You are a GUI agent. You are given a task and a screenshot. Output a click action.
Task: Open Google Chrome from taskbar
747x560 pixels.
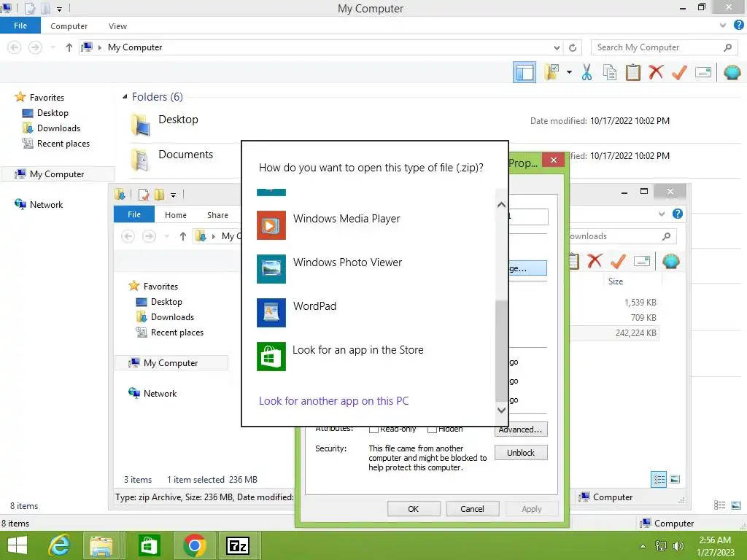[194, 545]
